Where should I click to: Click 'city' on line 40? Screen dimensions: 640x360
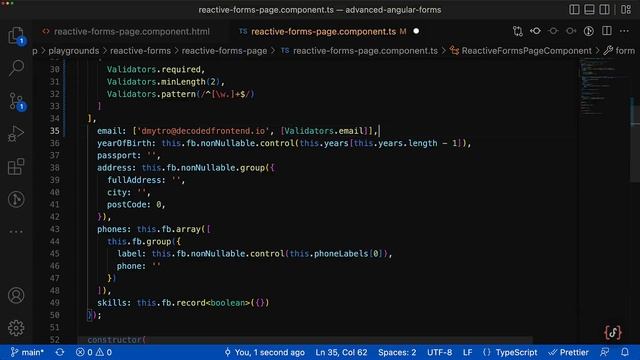(117, 192)
